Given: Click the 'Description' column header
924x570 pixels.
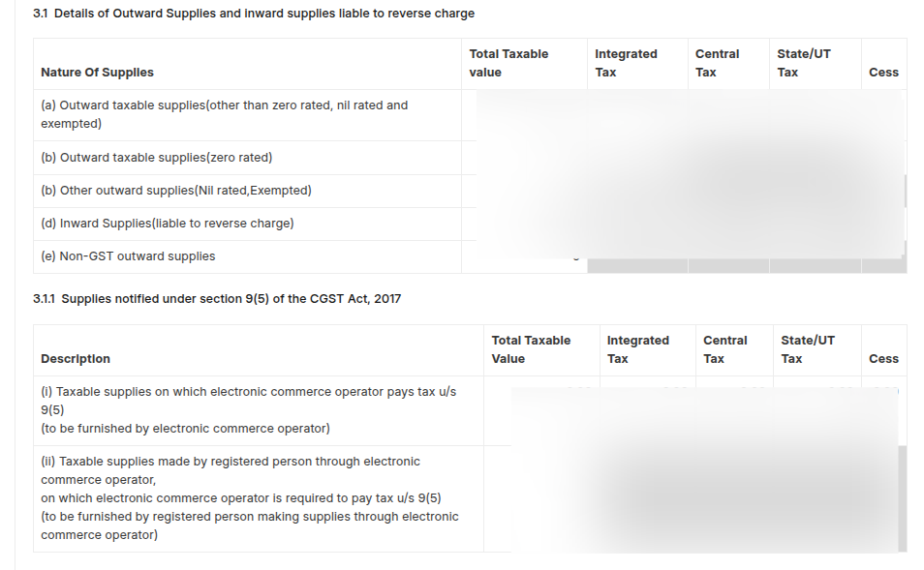Looking at the screenshot, I should [76, 359].
